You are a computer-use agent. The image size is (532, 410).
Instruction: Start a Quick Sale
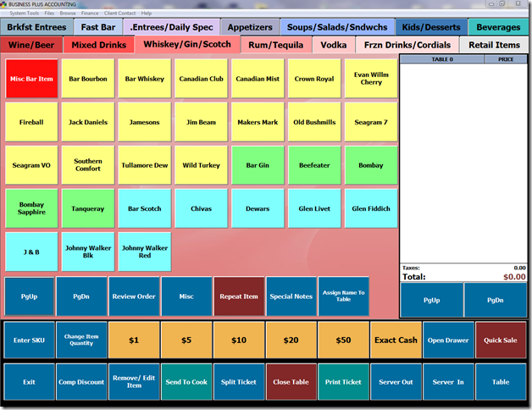point(501,340)
